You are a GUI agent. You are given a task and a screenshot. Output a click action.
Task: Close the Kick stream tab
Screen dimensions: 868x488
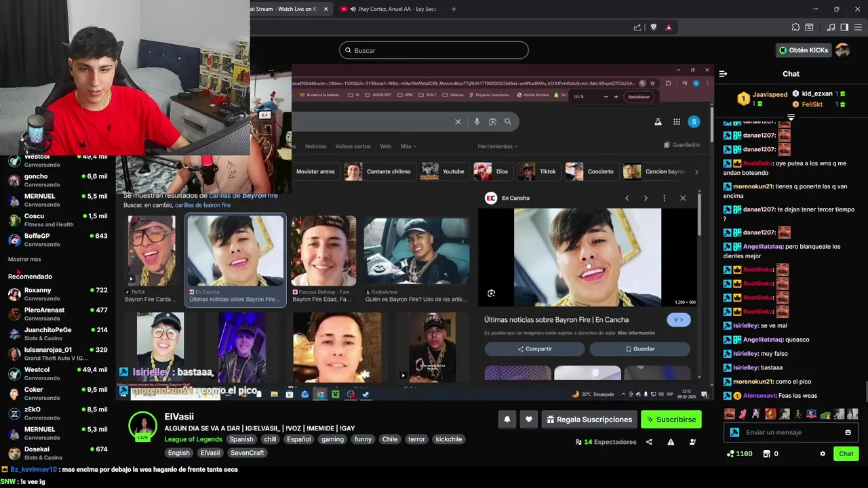pyautogui.click(x=325, y=9)
